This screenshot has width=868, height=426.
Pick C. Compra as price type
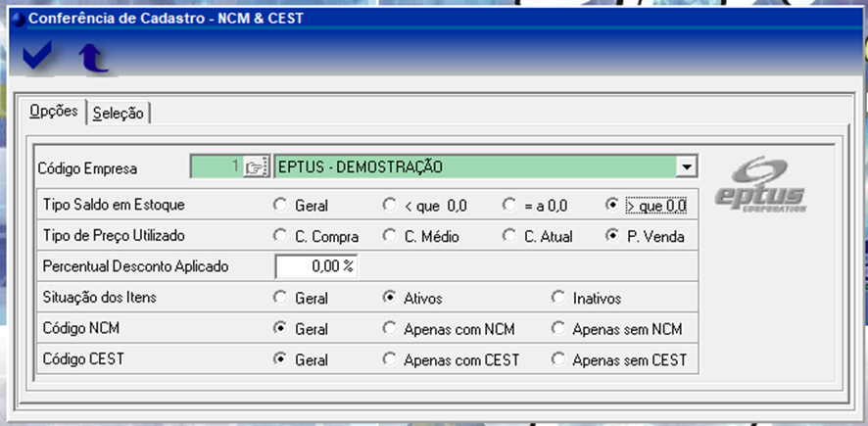[x=281, y=236]
